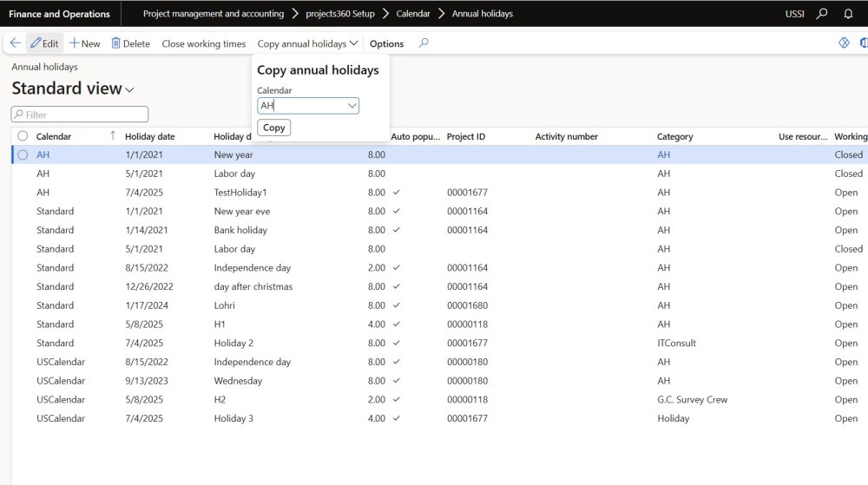Open the AH category link in first row
This screenshot has width=868, height=485.
663,155
